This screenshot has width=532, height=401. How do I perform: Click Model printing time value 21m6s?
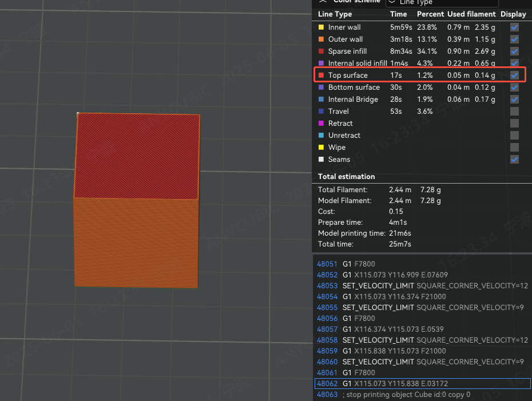pos(400,233)
